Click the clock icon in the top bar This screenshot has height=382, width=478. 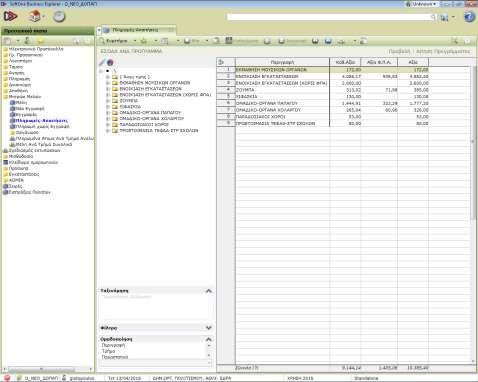(59, 16)
